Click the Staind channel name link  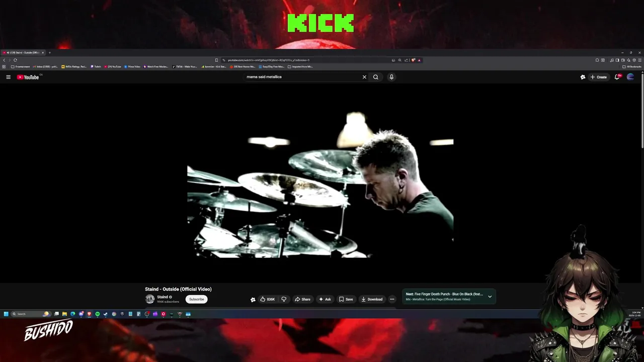coord(163,297)
